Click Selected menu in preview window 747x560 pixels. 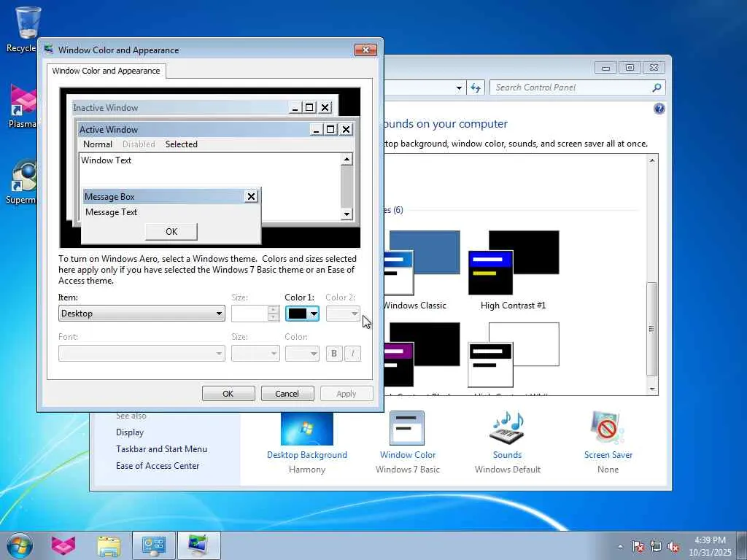(x=181, y=144)
